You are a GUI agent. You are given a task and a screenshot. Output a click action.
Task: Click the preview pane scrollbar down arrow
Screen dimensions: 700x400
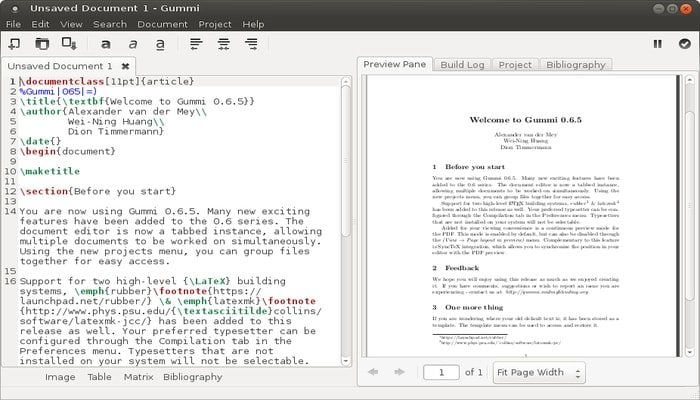690,353
